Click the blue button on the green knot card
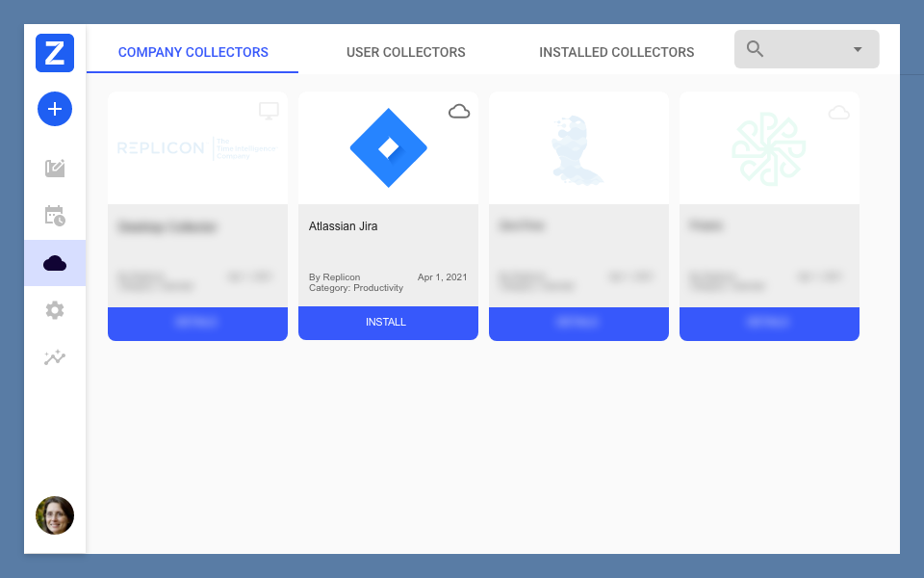The image size is (924, 578). (769, 324)
